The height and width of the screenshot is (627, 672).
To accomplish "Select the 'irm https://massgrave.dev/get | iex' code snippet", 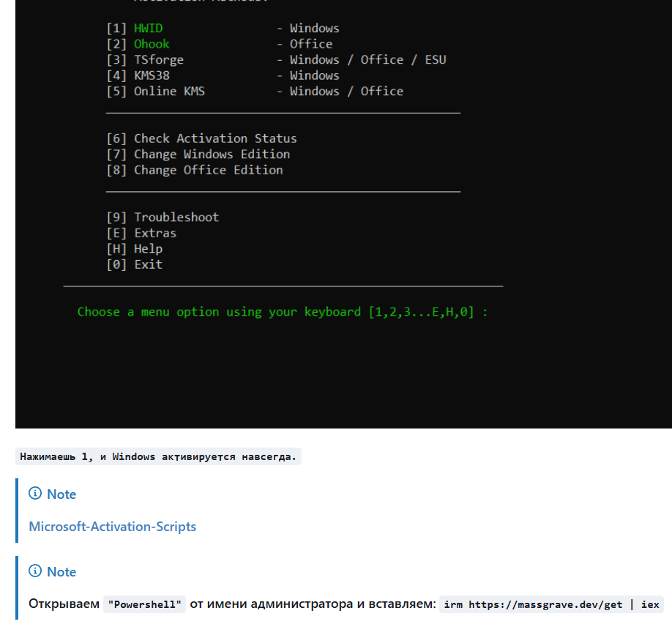I will coord(551,604).
